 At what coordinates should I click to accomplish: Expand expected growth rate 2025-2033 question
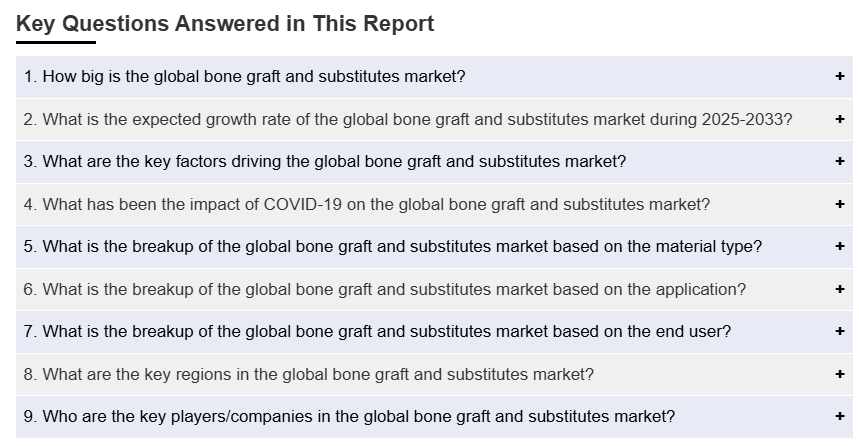[x=408, y=120]
